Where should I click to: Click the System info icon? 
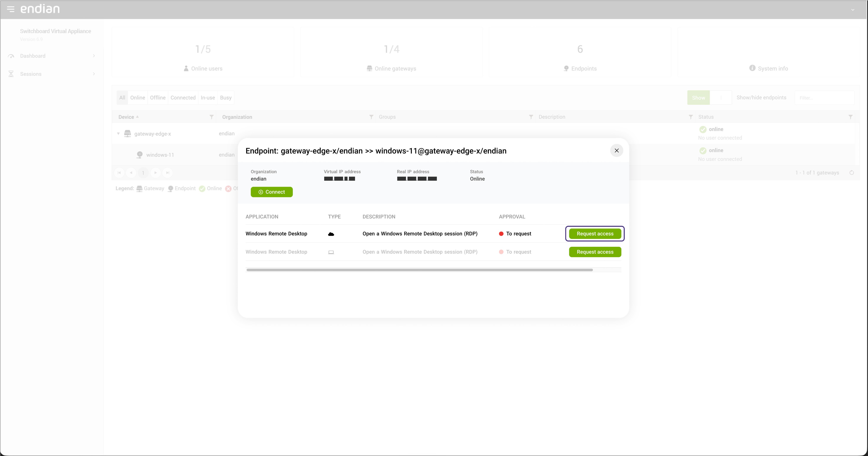752,68
